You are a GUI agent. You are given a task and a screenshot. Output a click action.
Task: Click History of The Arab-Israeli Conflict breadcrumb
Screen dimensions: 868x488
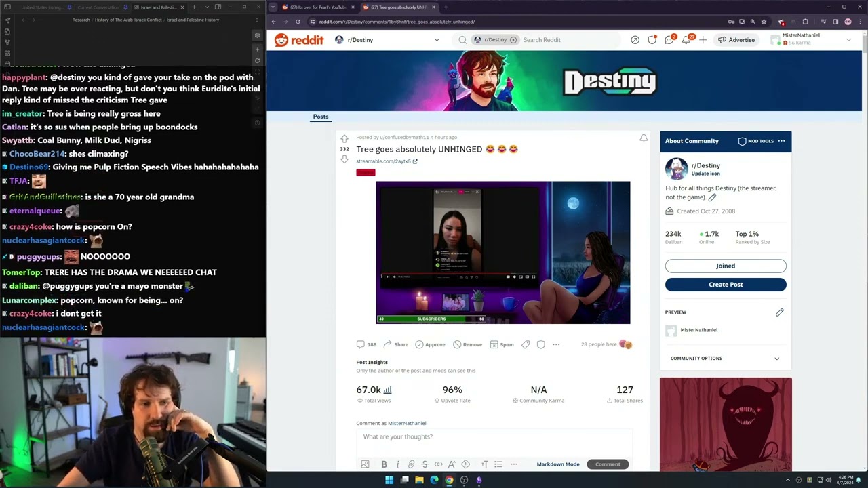(128, 20)
